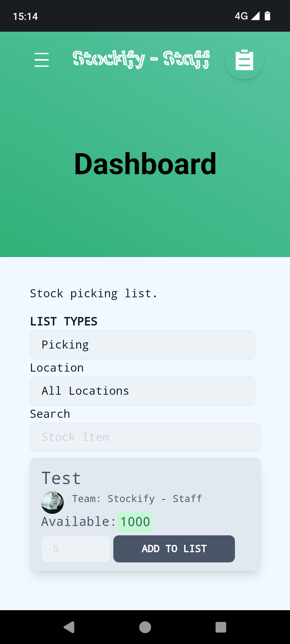Tap the Dashboard heading
Viewport: 290px width, 644px height.
(145, 164)
